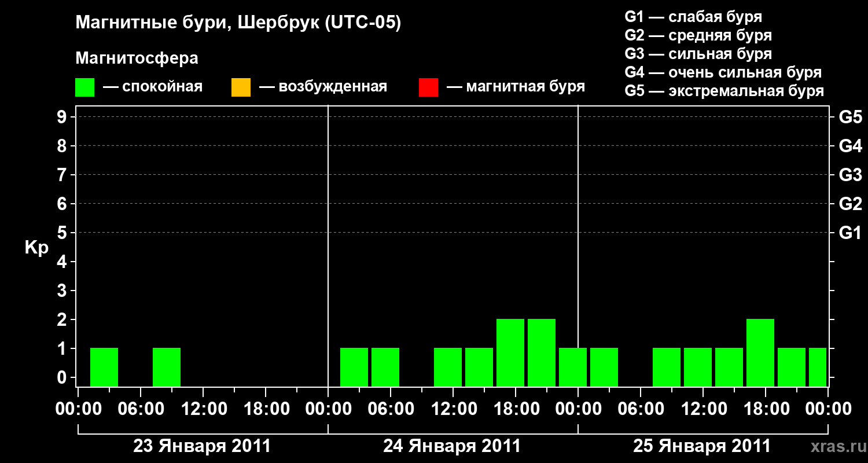868x463 pixels.
Task: Click the orange 'возбужденная' legend swatch
Action: [241, 87]
